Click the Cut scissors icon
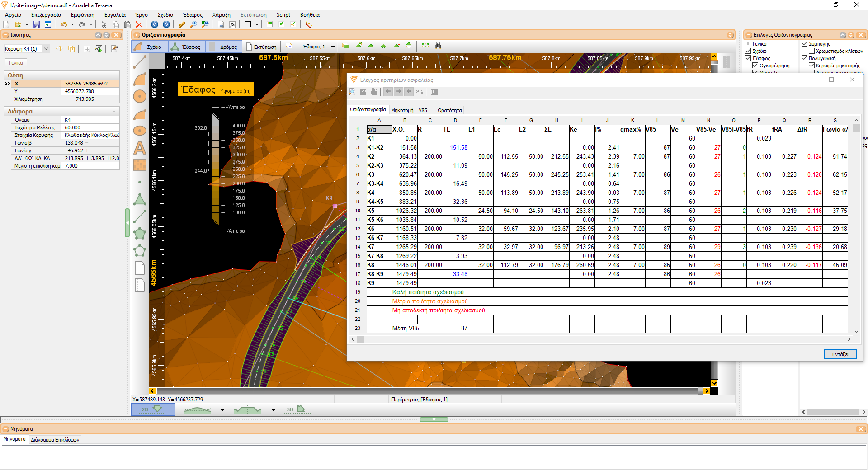This screenshot has height=470, width=868. tap(104, 24)
